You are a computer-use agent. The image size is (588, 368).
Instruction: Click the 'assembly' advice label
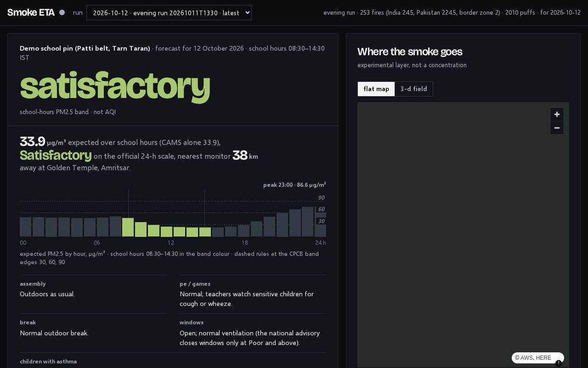33,284
